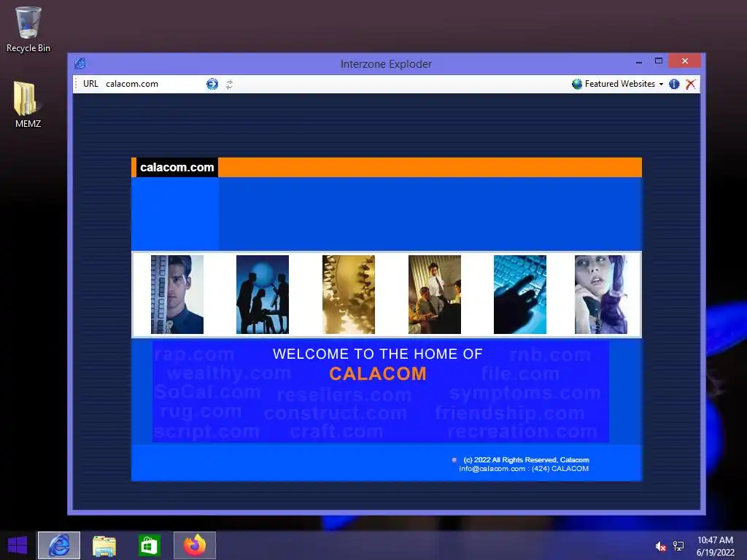
Task: Open the Windows Store taskbar icon
Action: [149, 545]
